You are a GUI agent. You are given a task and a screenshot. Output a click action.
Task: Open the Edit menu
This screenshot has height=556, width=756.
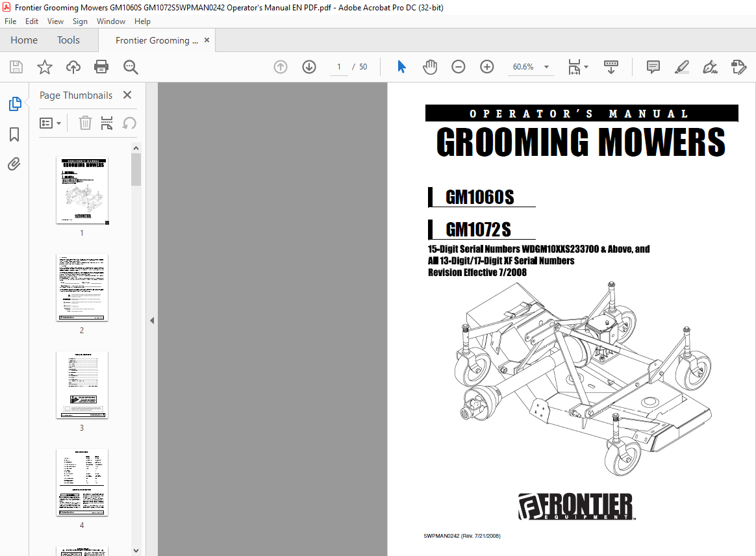tap(32, 21)
